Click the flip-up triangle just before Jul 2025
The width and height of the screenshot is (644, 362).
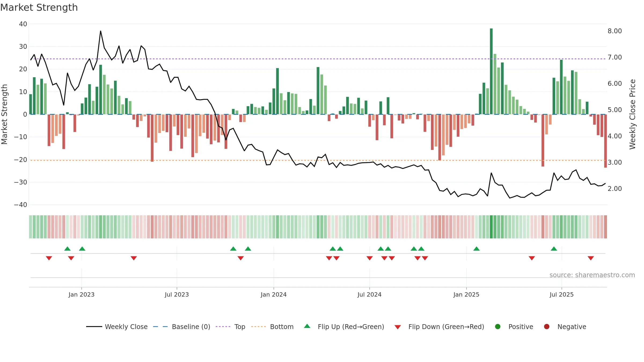coord(554,249)
